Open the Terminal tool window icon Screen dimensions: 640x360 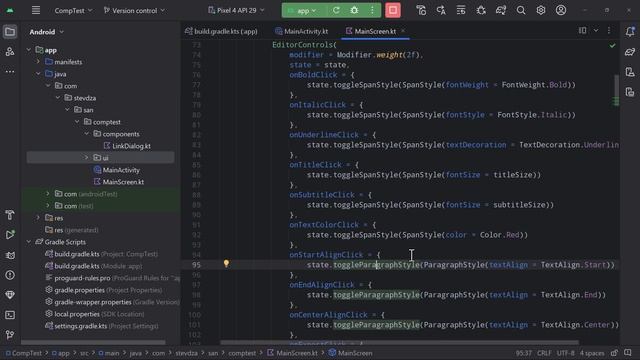(10, 315)
